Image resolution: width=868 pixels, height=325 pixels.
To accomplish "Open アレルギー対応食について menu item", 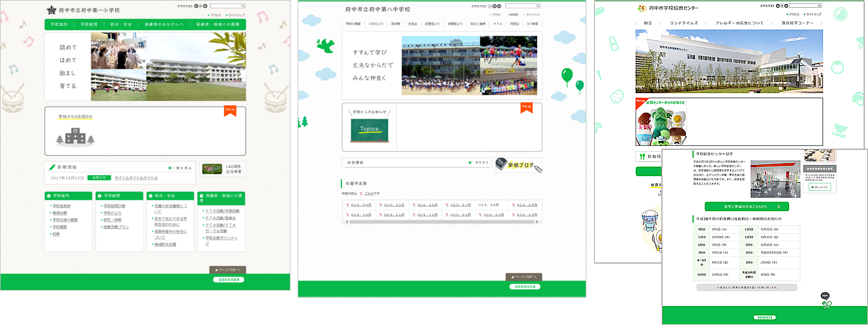I will pyautogui.click(x=739, y=23).
